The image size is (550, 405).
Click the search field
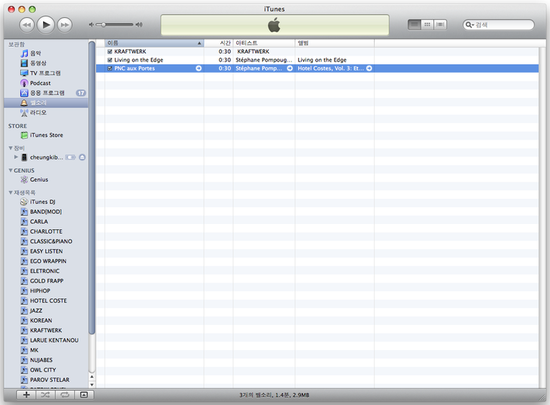(x=498, y=25)
